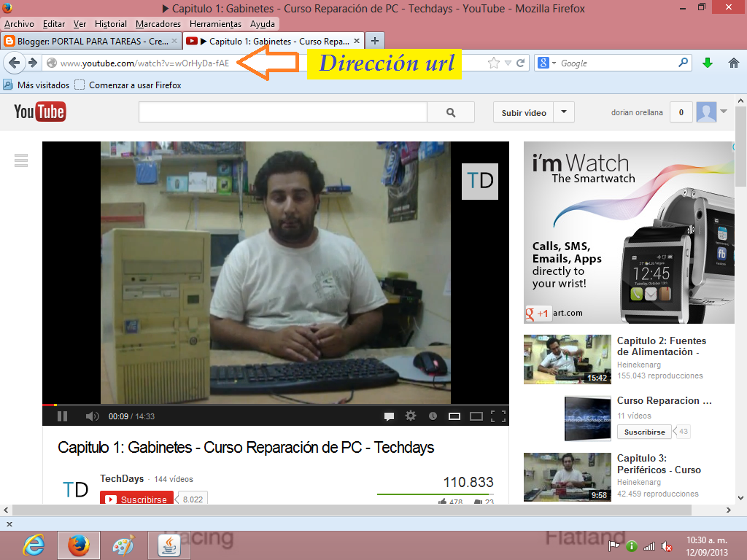The width and height of the screenshot is (747, 560).
Task: Click the user avatar icon
Action: [x=706, y=112]
